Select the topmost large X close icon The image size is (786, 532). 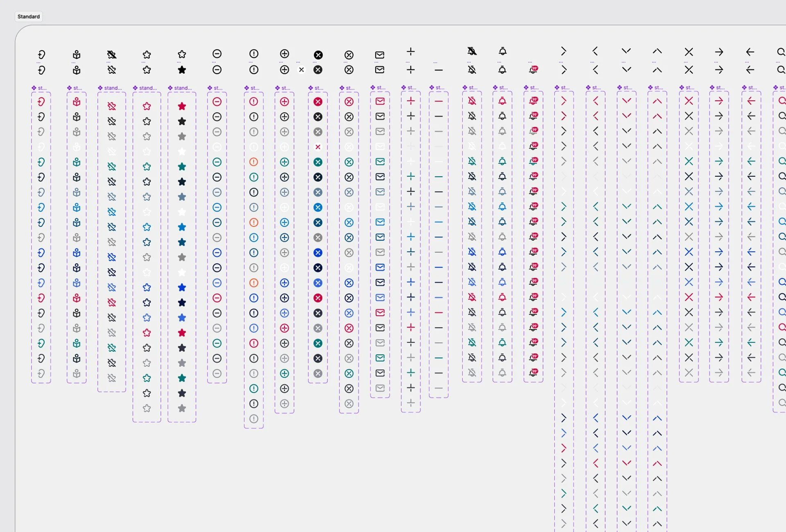pos(689,52)
